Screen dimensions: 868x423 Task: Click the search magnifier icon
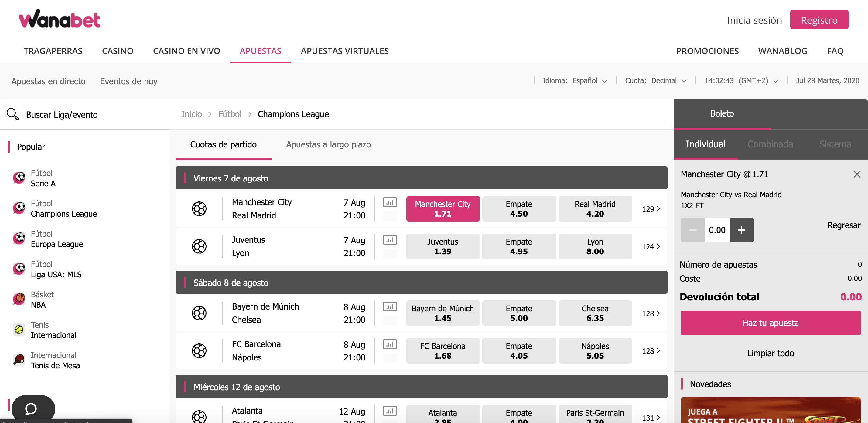click(12, 114)
